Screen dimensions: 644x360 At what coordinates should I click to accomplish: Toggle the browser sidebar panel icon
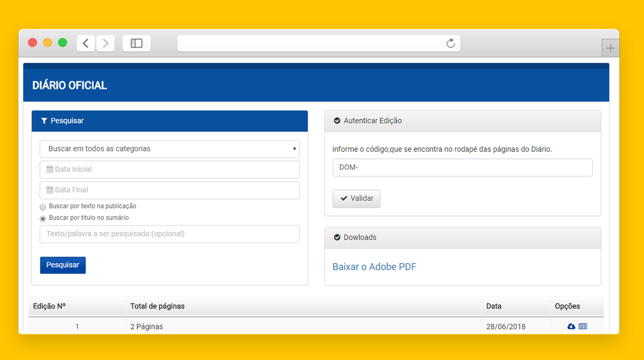pyautogui.click(x=136, y=43)
